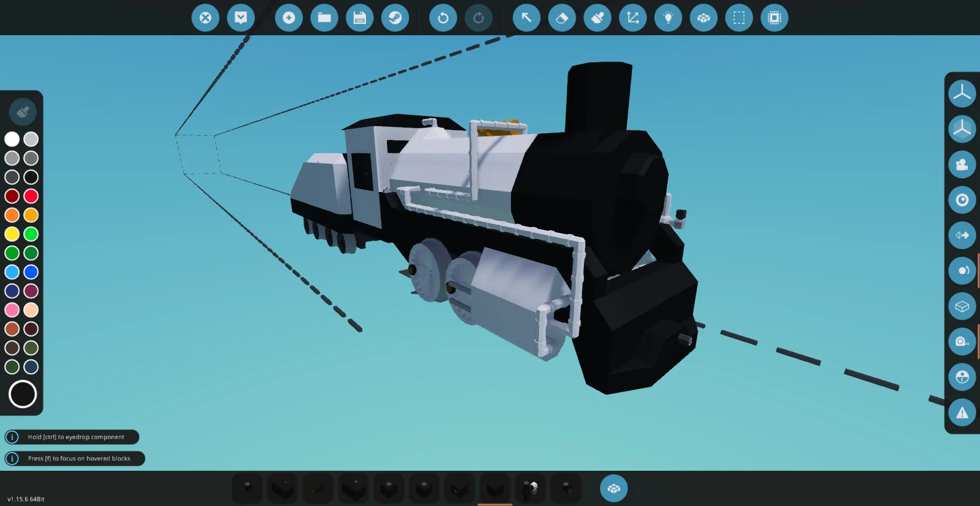Click the close X button in top toolbar
This screenshot has height=506, width=980.
(205, 18)
